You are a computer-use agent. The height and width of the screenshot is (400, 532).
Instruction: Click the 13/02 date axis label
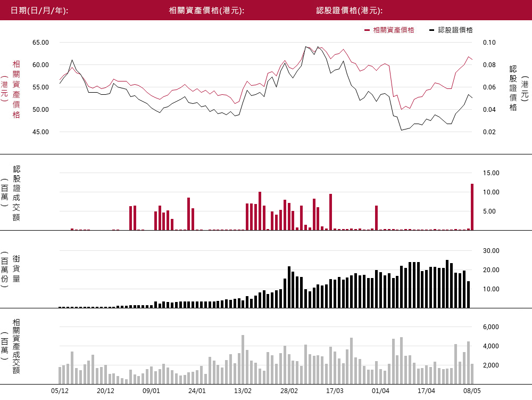click(243, 391)
